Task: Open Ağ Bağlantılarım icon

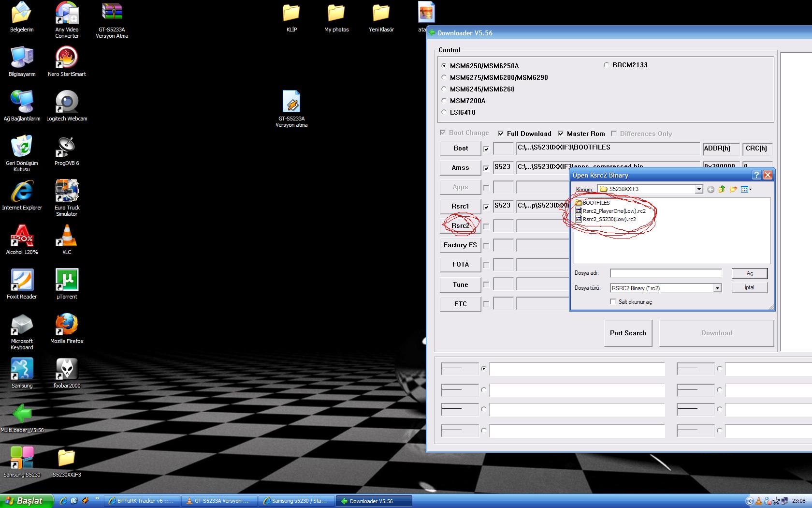Action: (x=22, y=106)
